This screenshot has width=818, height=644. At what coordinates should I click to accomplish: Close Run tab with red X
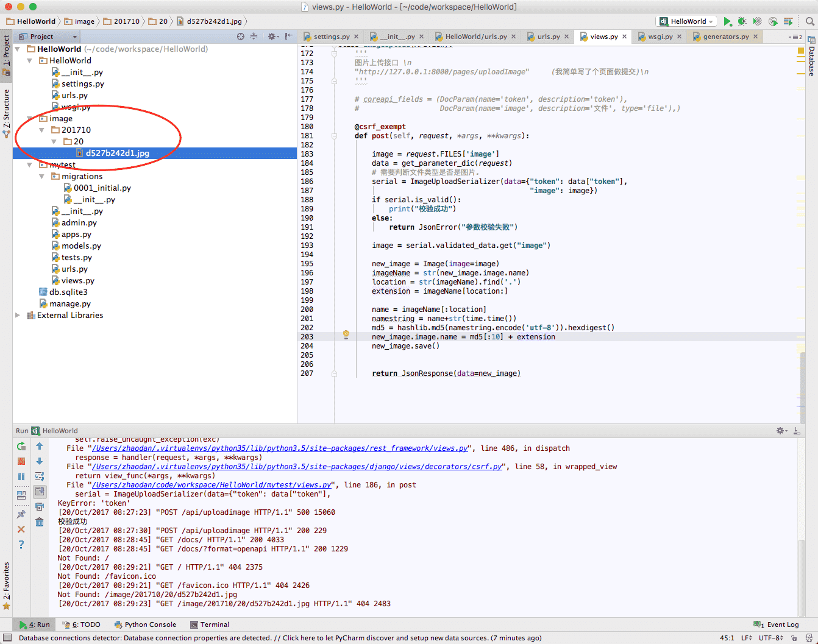click(21, 529)
